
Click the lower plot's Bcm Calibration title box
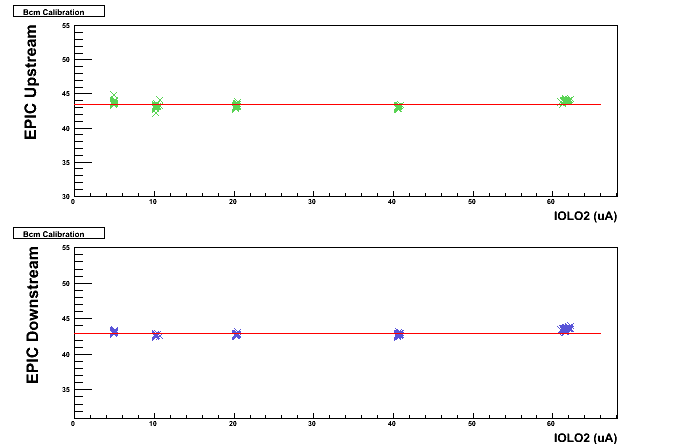59,233
